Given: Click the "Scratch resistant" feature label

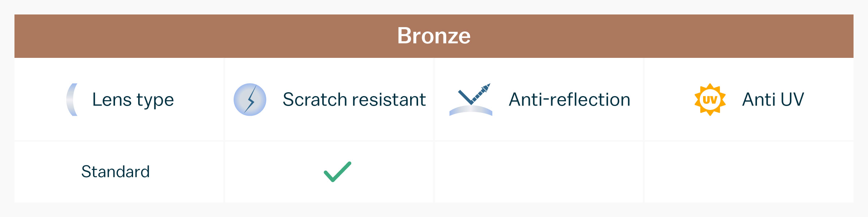Looking at the screenshot, I should [354, 99].
